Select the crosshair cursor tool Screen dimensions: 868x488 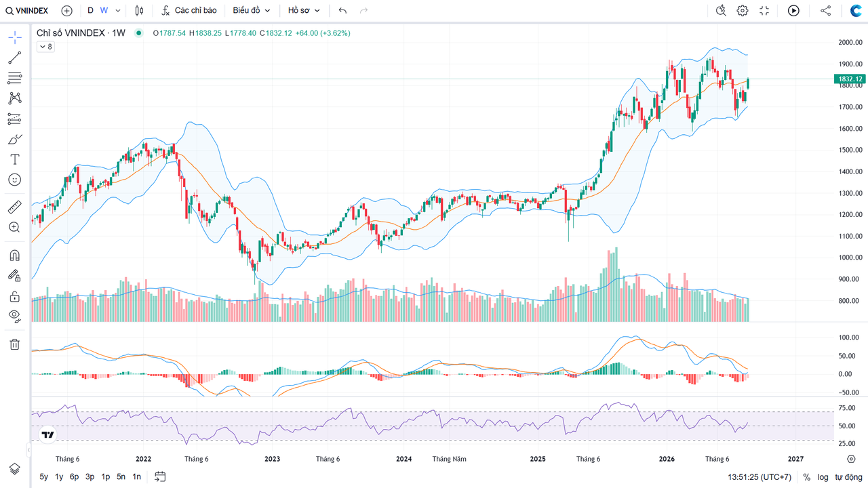[14, 37]
